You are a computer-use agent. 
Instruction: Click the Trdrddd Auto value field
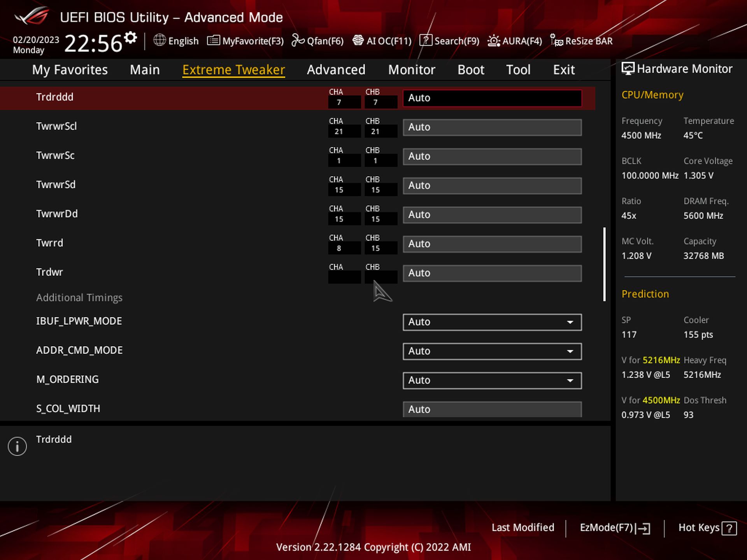(x=491, y=98)
